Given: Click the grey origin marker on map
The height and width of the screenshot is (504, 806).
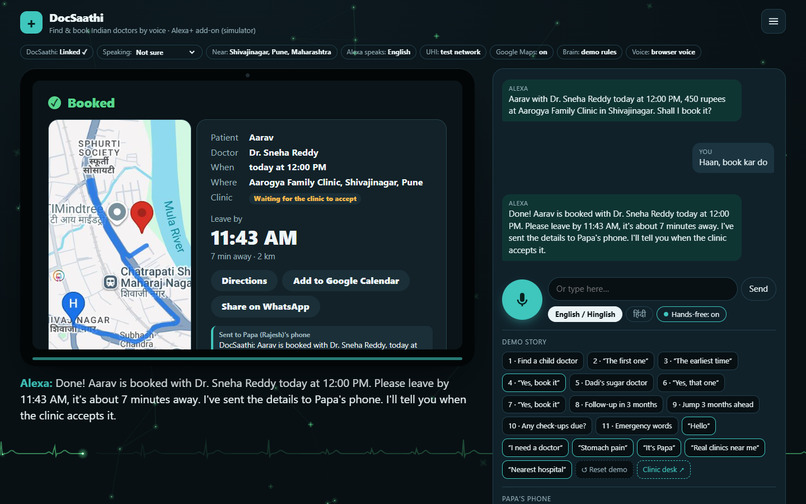Looking at the screenshot, I should [117, 212].
